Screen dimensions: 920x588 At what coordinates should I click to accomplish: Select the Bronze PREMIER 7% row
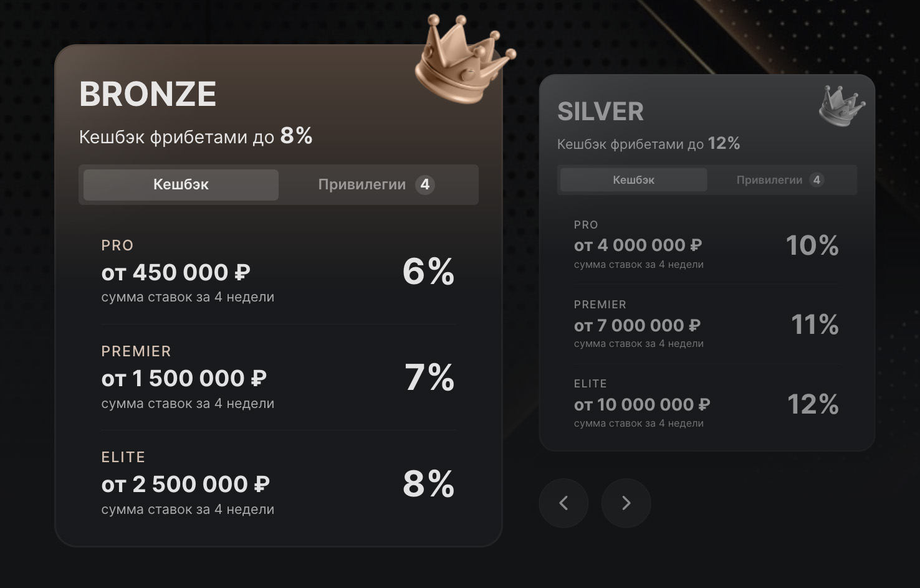click(278, 377)
